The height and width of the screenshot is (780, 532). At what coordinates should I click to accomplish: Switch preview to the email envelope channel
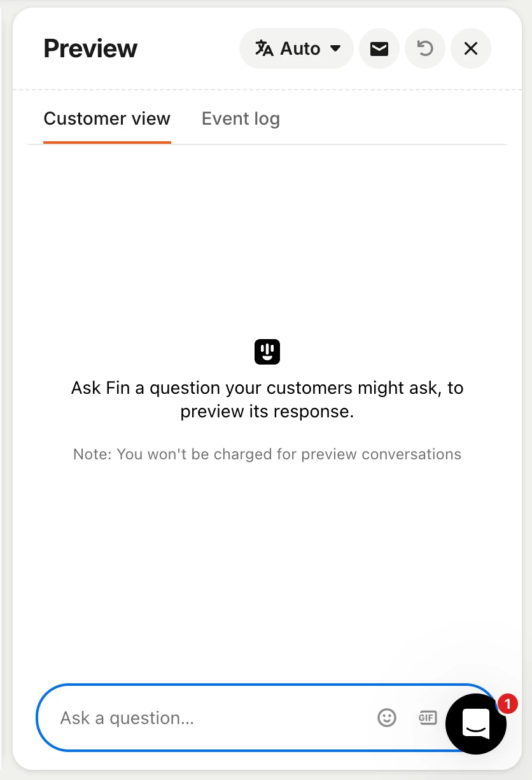pos(379,48)
